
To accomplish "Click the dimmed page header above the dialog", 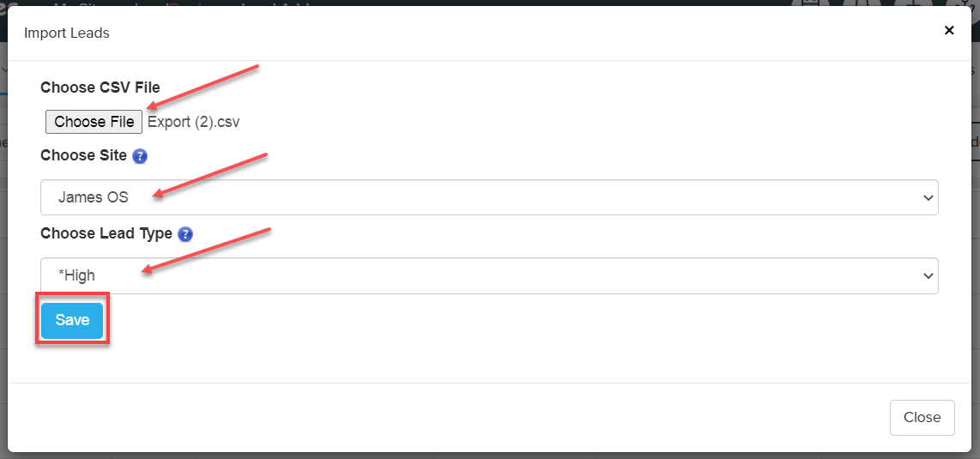I will 429,3.
